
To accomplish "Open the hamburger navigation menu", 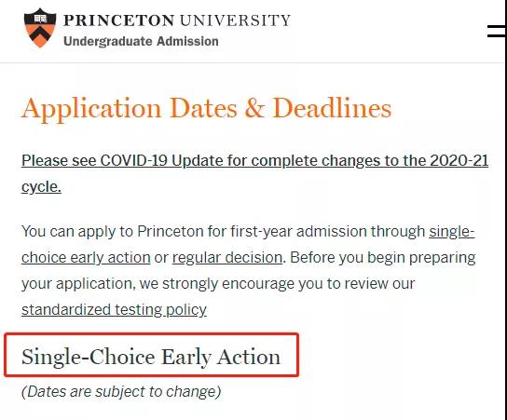I will (497, 31).
